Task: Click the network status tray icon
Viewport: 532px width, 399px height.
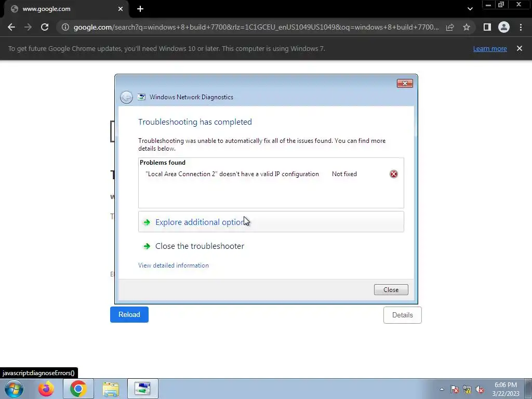Action: click(467, 389)
